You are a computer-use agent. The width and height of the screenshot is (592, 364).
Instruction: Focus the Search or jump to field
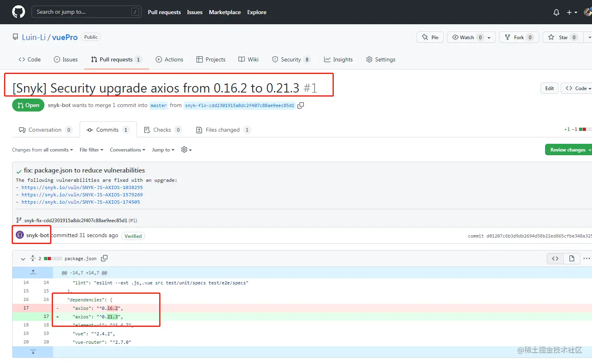86,12
